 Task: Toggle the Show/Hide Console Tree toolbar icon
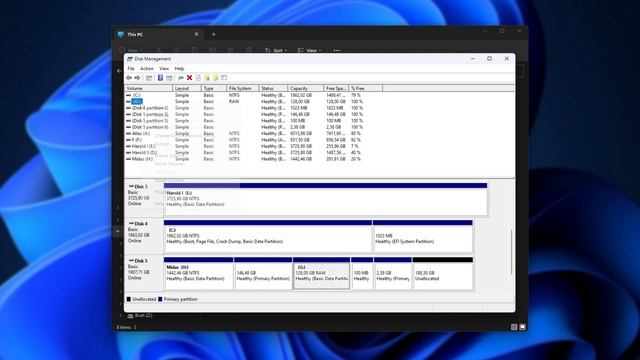149,78
